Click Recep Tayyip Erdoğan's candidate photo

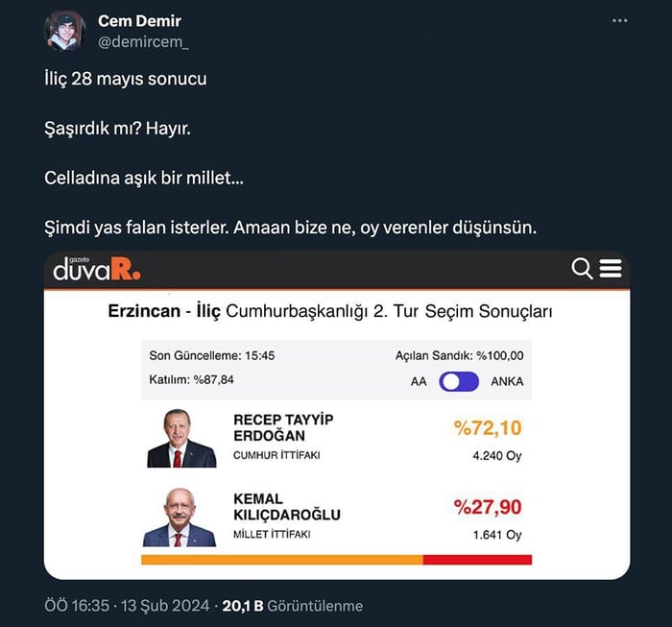pyautogui.click(x=181, y=440)
